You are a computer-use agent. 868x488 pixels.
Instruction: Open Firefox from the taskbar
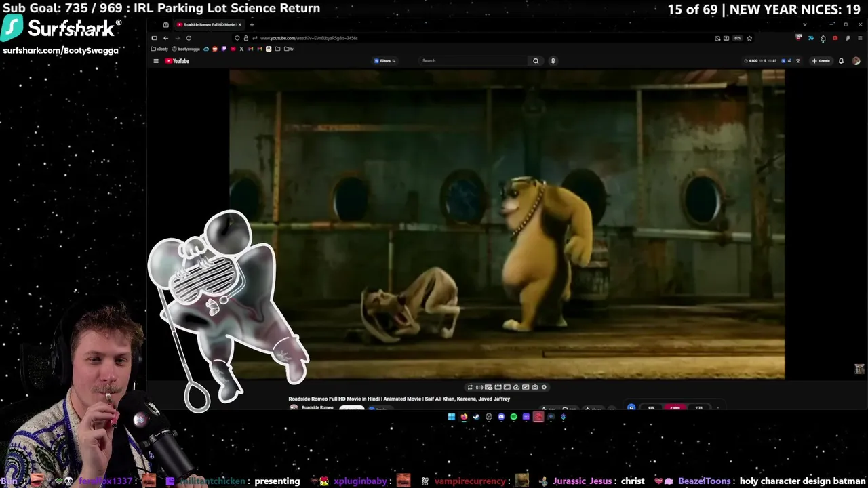click(x=464, y=417)
